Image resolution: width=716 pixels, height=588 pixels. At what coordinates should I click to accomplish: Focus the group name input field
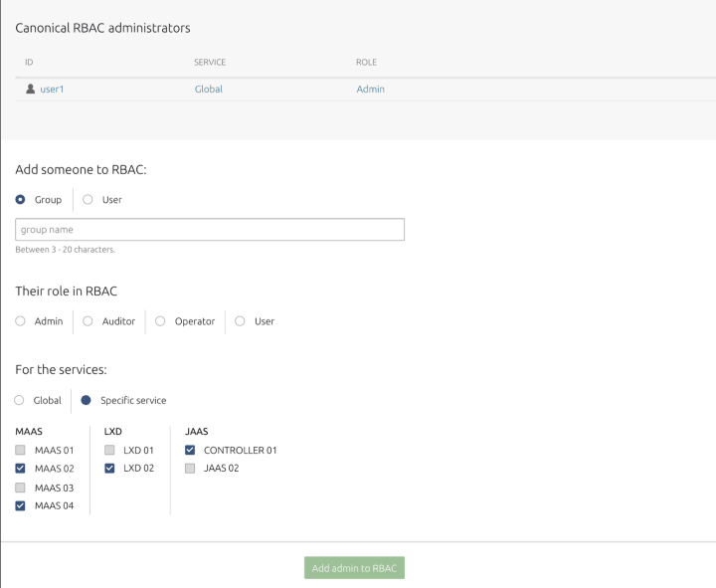click(210, 230)
